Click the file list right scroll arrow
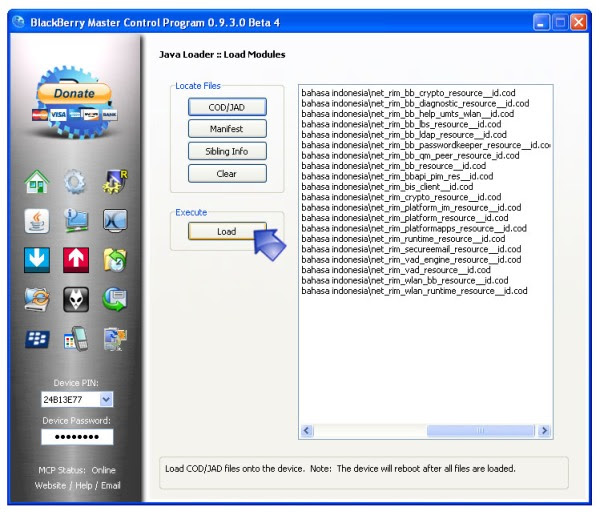 click(544, 431)
